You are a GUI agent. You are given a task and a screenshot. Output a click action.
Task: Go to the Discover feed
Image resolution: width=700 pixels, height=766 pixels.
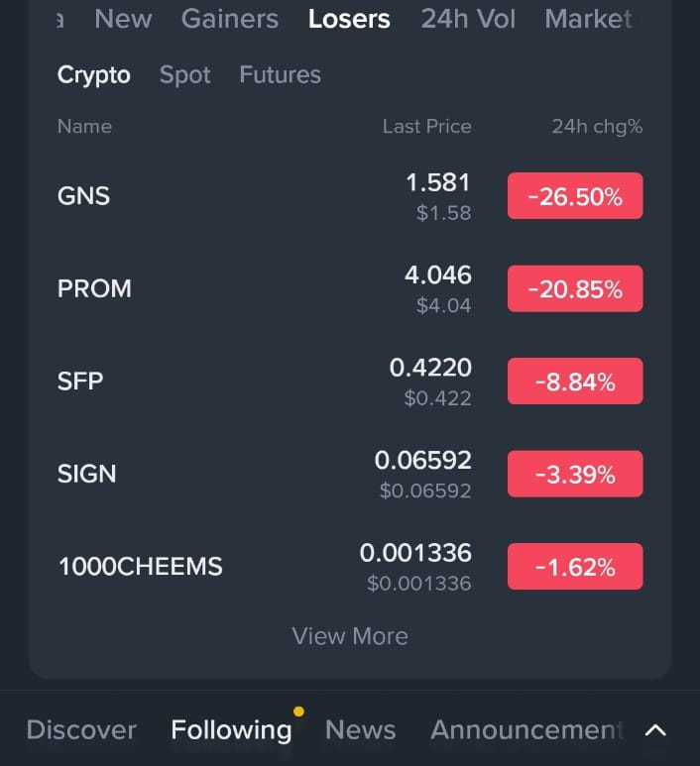(81, 730)
